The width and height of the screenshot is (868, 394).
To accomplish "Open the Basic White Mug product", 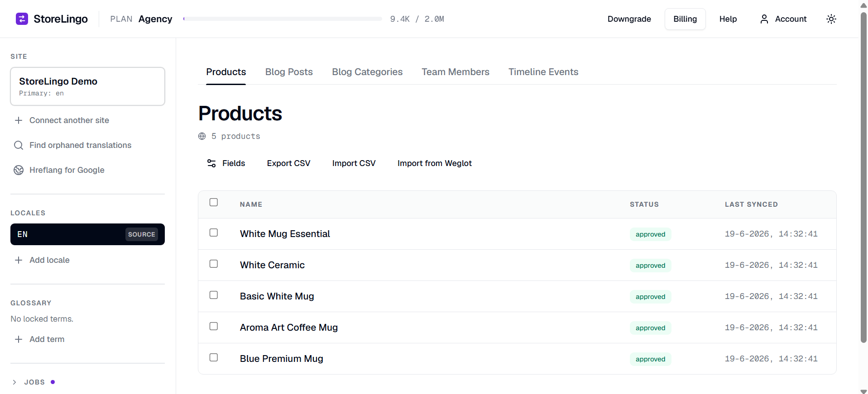I will [277, 296].
